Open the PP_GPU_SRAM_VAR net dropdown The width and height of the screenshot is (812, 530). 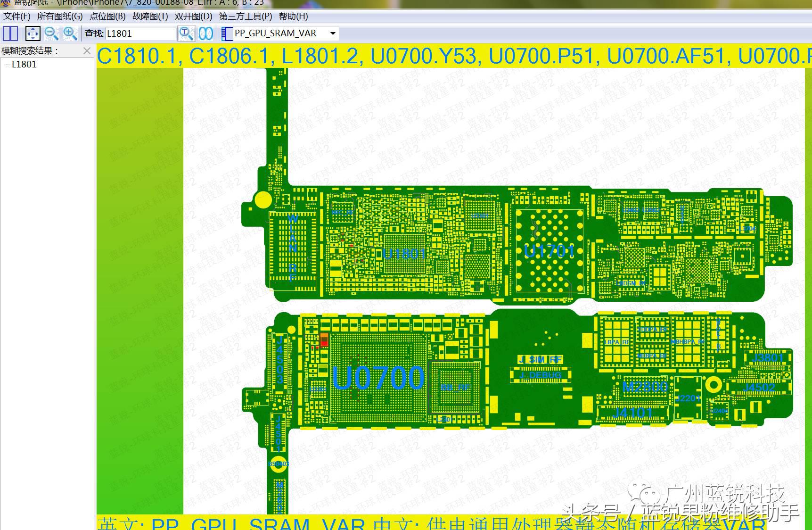click(x=333, y=33)
